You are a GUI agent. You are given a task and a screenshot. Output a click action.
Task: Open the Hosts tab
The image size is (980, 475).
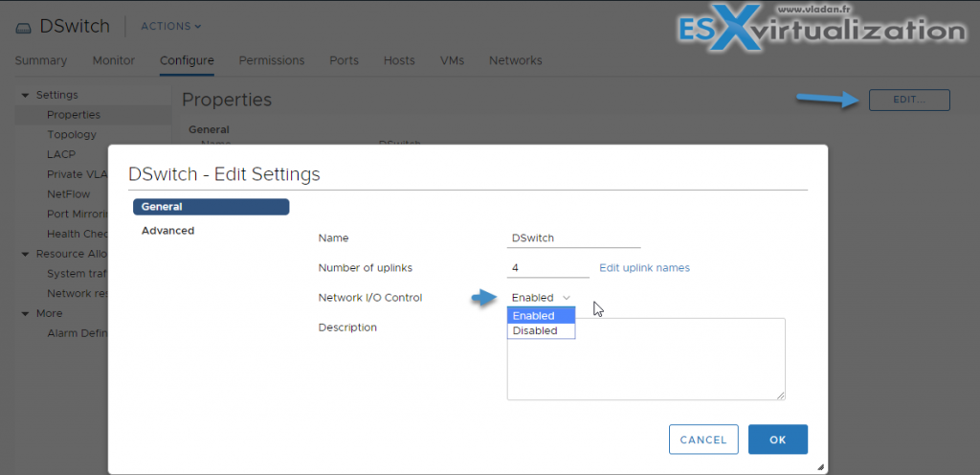click(399, 60)
